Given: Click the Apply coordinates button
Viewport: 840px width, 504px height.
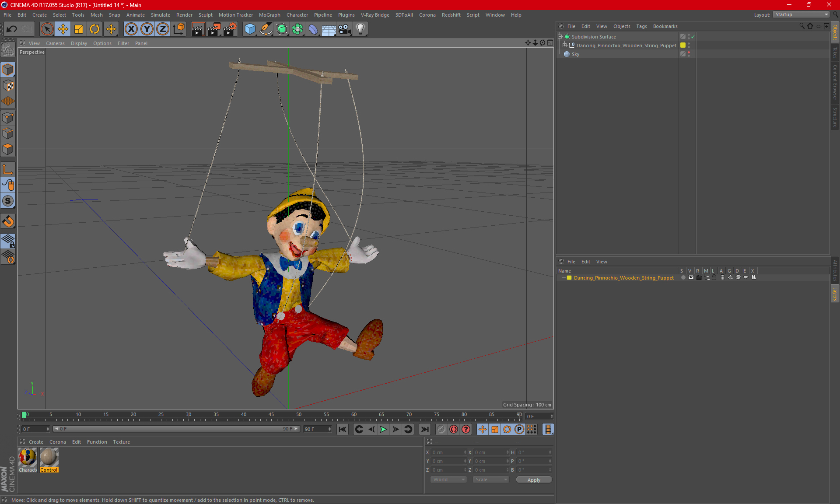Looking at the screenshot, I should (534, 480).
